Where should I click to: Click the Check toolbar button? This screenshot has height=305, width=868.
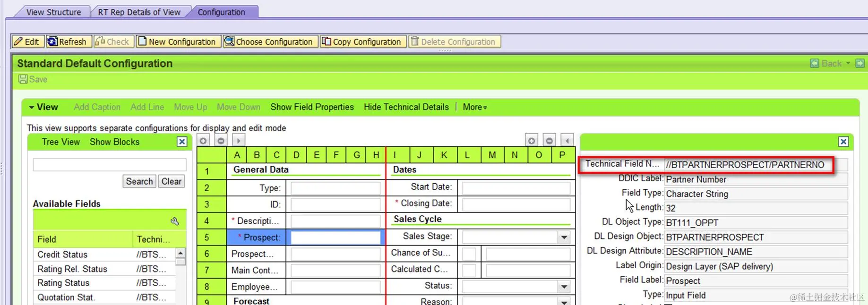113,42
